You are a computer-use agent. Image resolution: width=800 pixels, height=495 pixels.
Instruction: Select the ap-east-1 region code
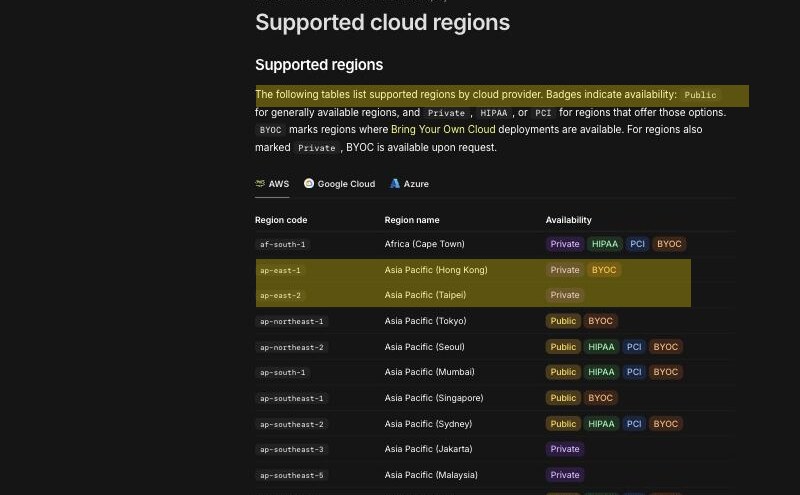click(281, 270)
